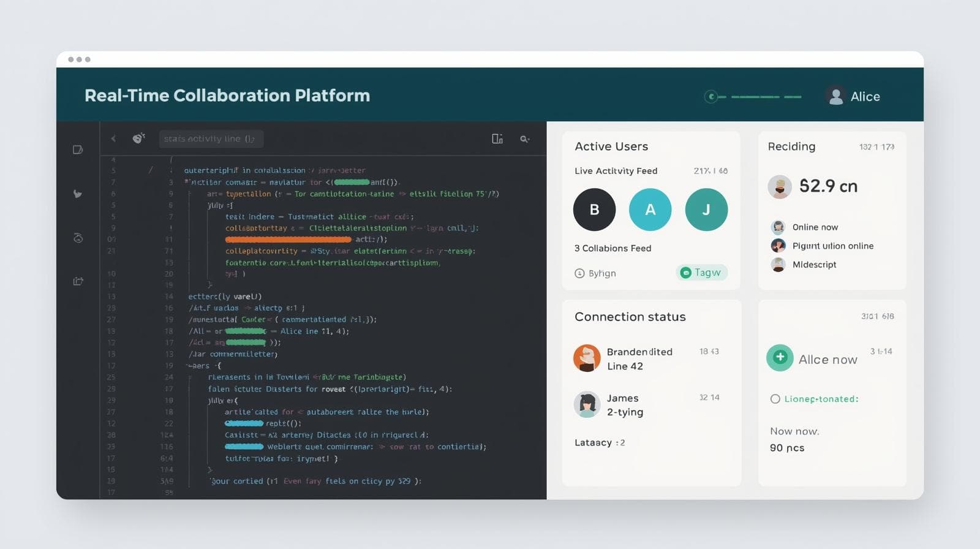Click the '52.9 cn' value

click(828, 186)
